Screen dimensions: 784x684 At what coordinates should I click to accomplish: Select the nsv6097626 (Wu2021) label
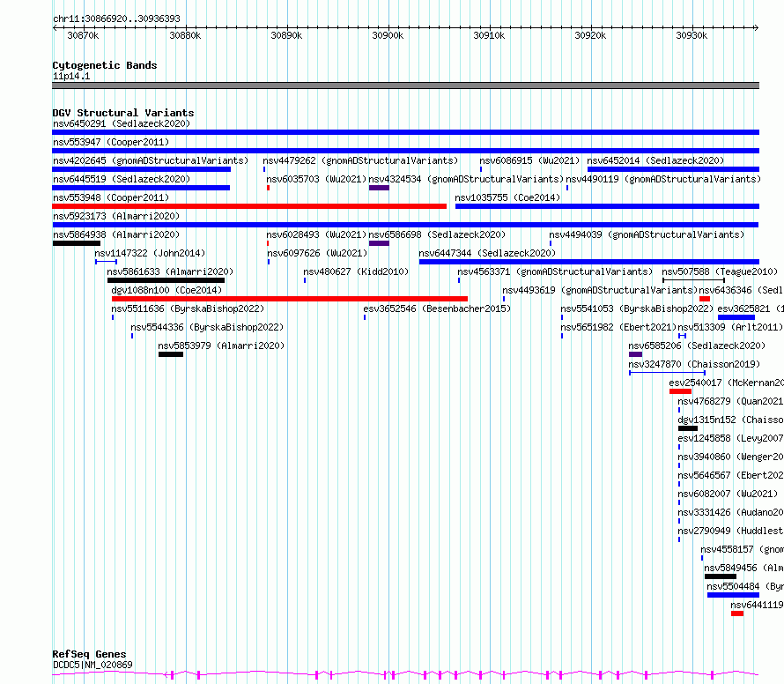pyautogui.click(x=317, y=253)
